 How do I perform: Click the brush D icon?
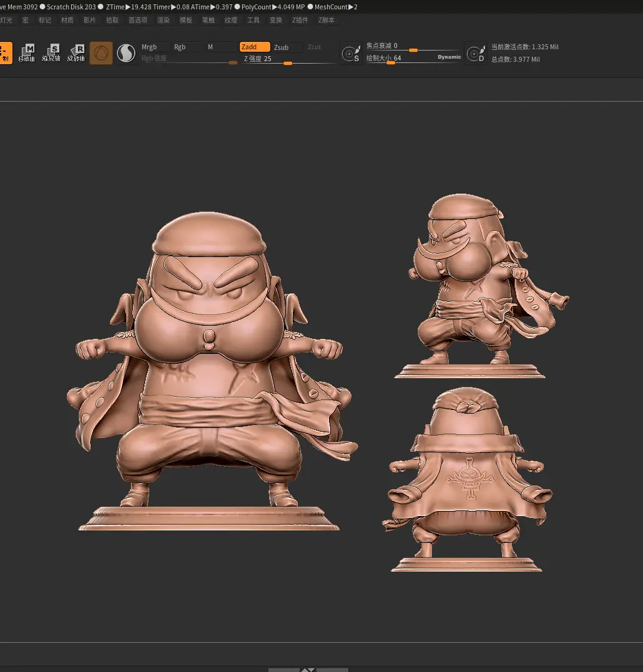click(x=476, y=54)
